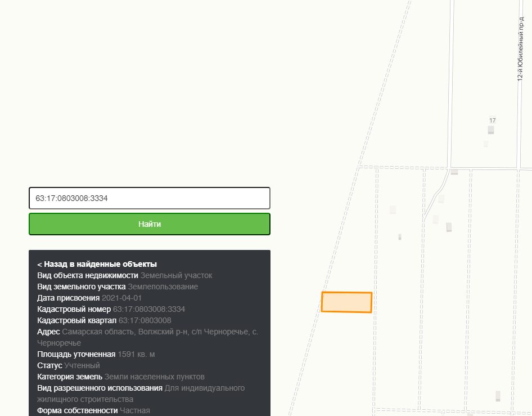Click ownership value Частная
532x416 pixels.
click(x=135, y=410)
